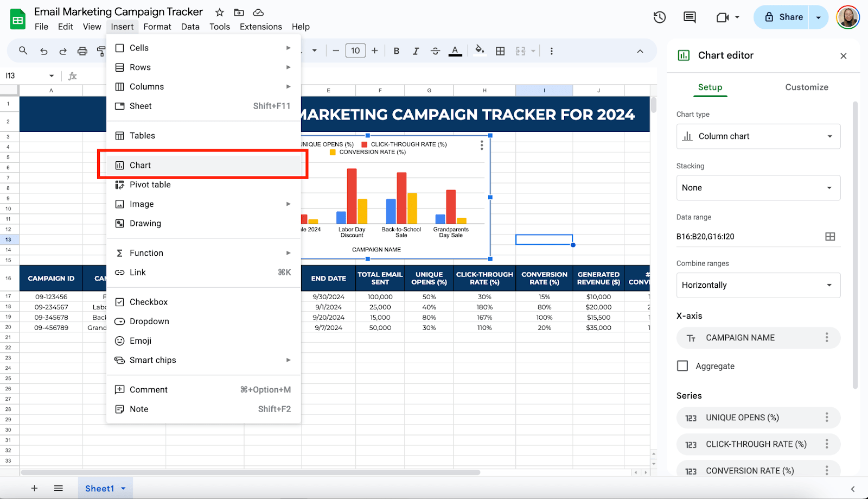Open the Sheet1 tab menu arrow
This screenshot has height=499, width=868.
[123, 488]
